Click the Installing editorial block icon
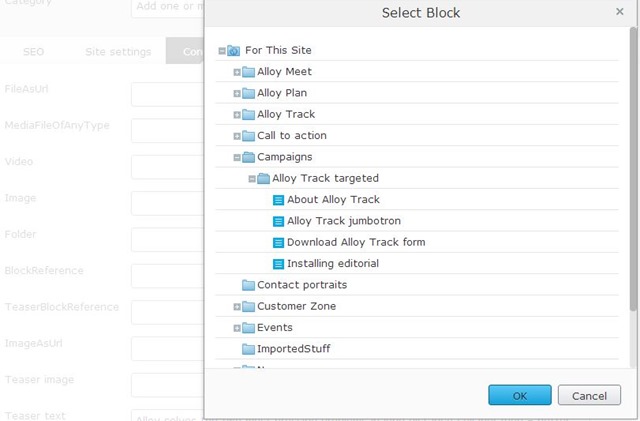This screenshot has height=421, width=640. [x=279, y=264]
